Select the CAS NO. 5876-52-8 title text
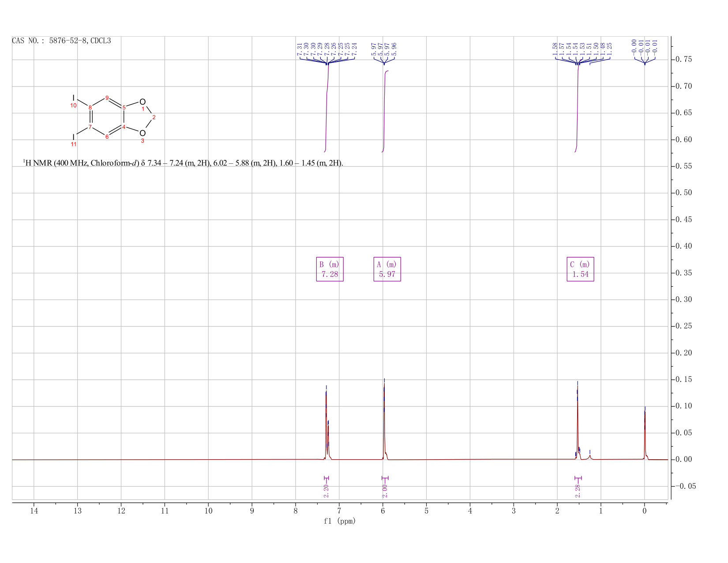The image size is (728, 563). click(x=61, y=41)
